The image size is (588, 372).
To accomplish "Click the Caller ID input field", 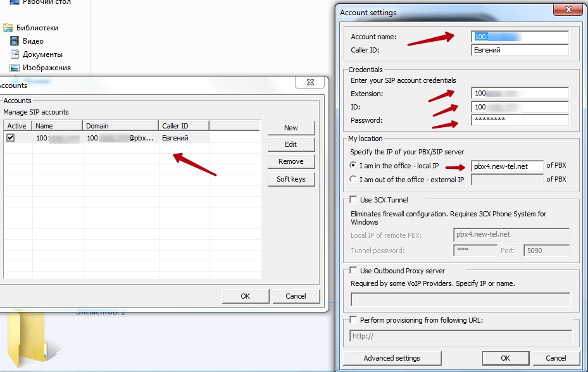I will point(520,50).
